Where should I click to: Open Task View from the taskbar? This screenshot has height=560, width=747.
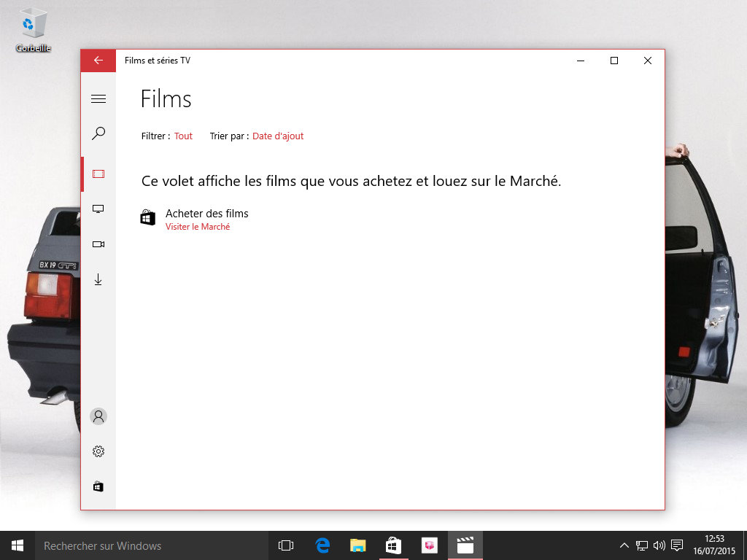286,545
